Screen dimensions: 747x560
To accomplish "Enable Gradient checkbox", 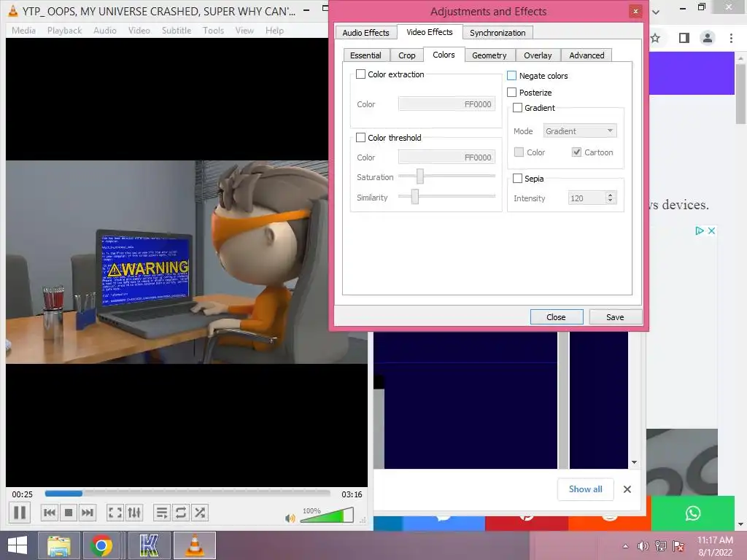I will 517,108.
